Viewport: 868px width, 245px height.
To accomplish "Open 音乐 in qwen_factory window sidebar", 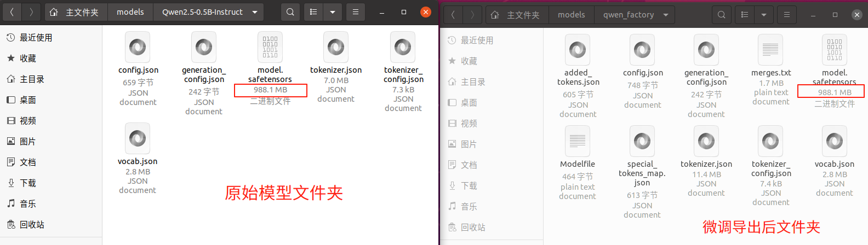I will (492, 207).
